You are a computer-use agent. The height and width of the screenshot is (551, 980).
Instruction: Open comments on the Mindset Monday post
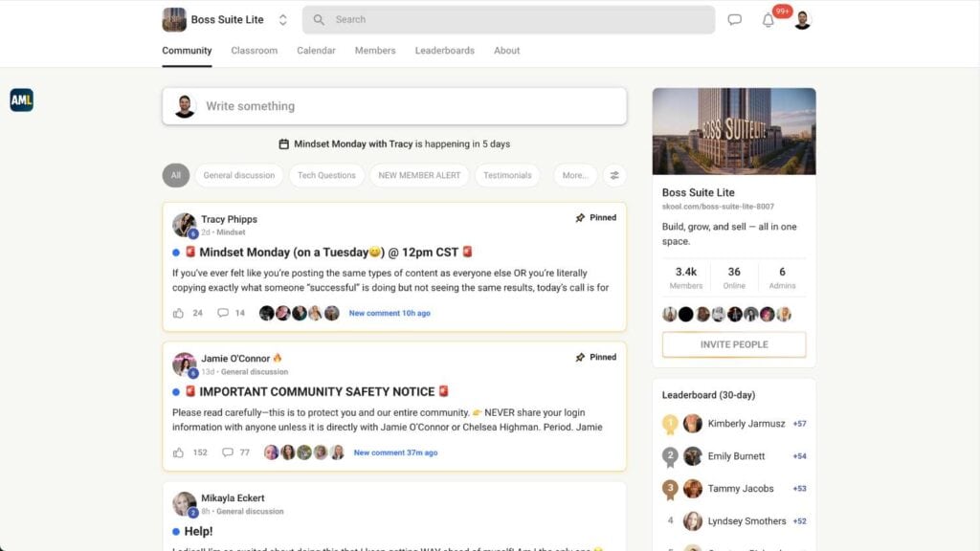click(223, 313)
